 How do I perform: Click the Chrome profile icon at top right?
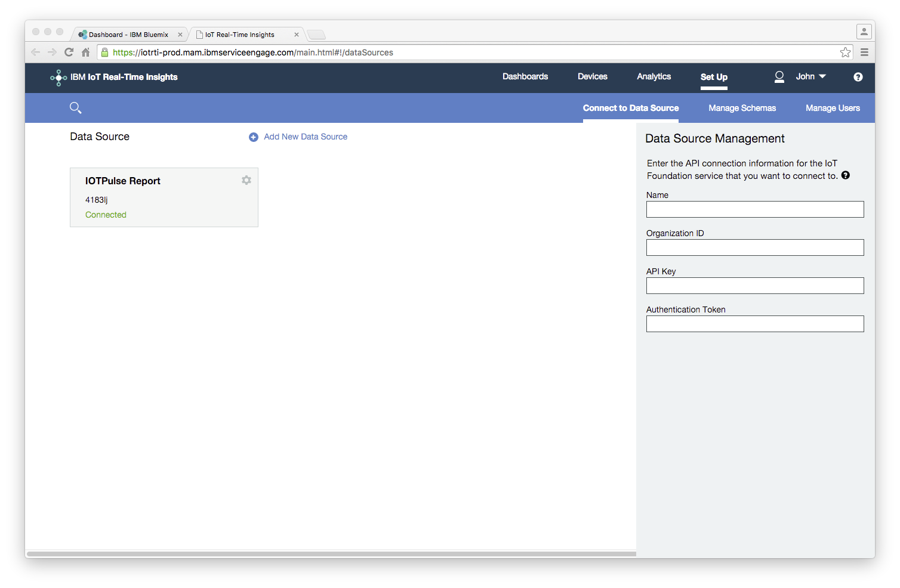click(864, 32)
